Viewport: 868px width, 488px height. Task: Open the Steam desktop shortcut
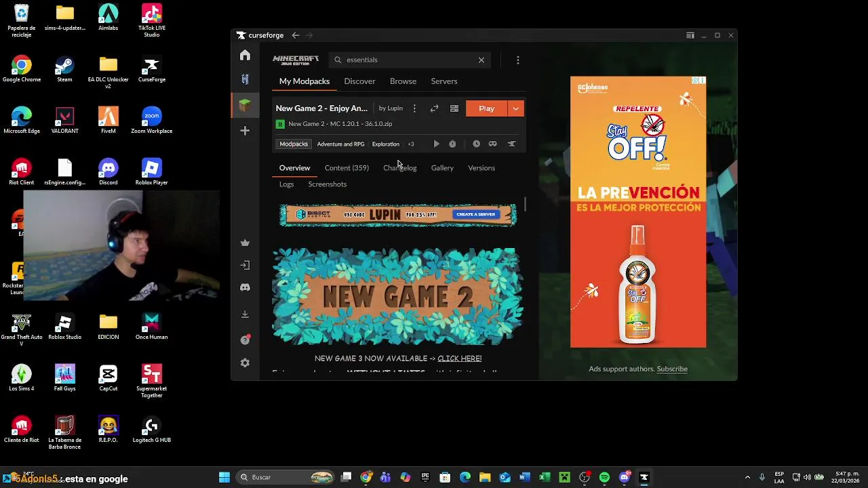click(x=64, y=70)
